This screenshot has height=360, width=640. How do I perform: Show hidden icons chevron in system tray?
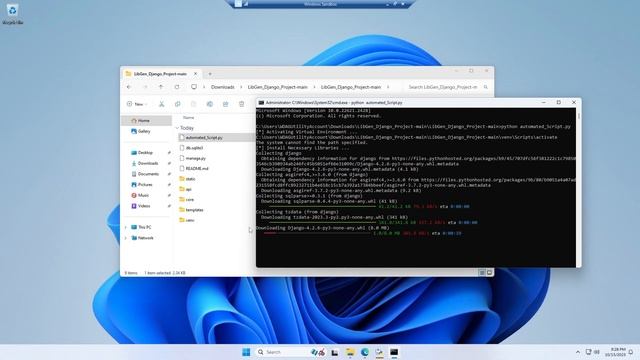[578, 352]
